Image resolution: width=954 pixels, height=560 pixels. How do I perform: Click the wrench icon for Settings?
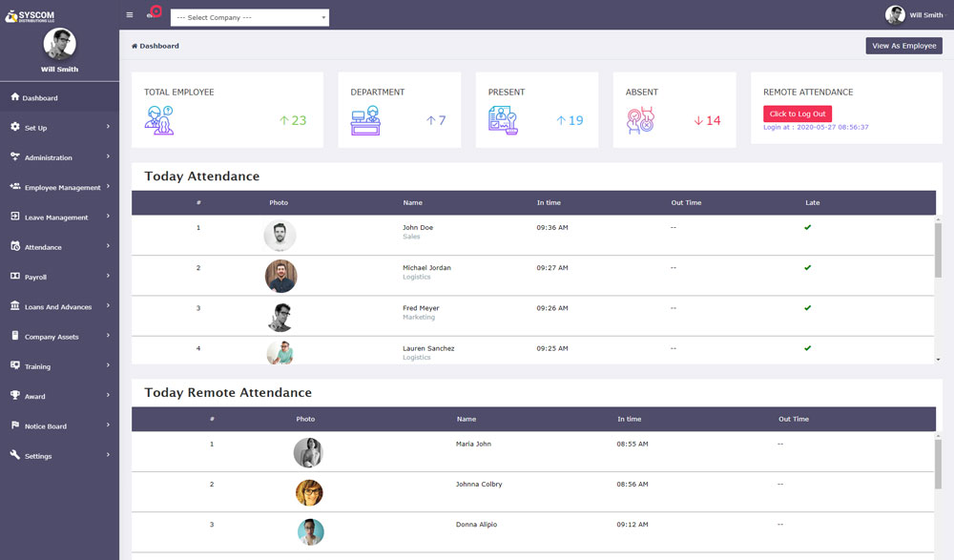15,455
